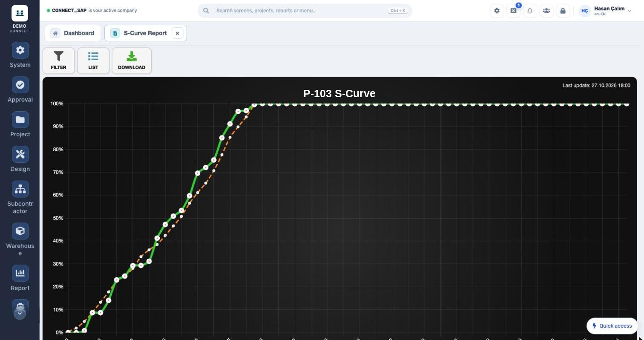Open the Warehouse module
The width and height of the screenshot is (644, 340).
coord(20,240)
